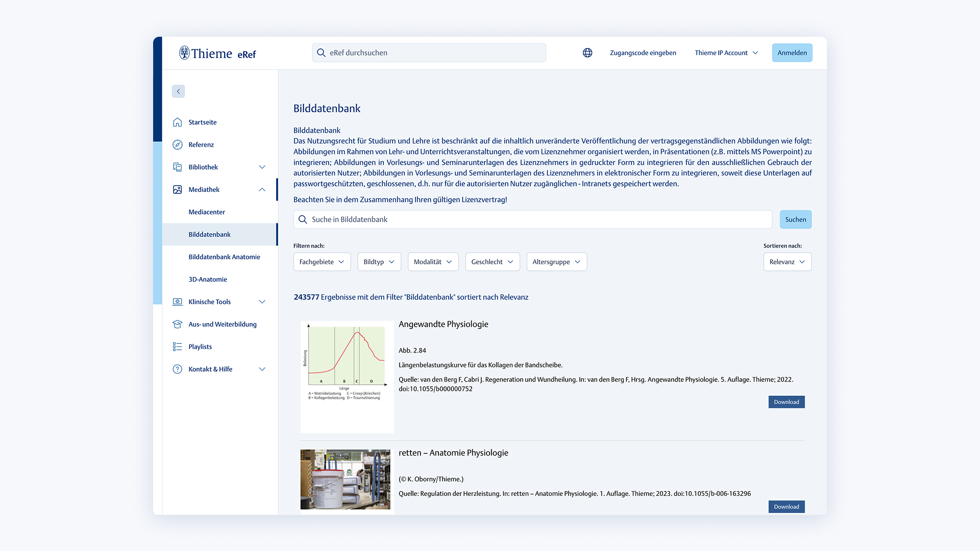Open the Altersgruppe filter dropdown

pyautogui.click(x=557, y=262)
